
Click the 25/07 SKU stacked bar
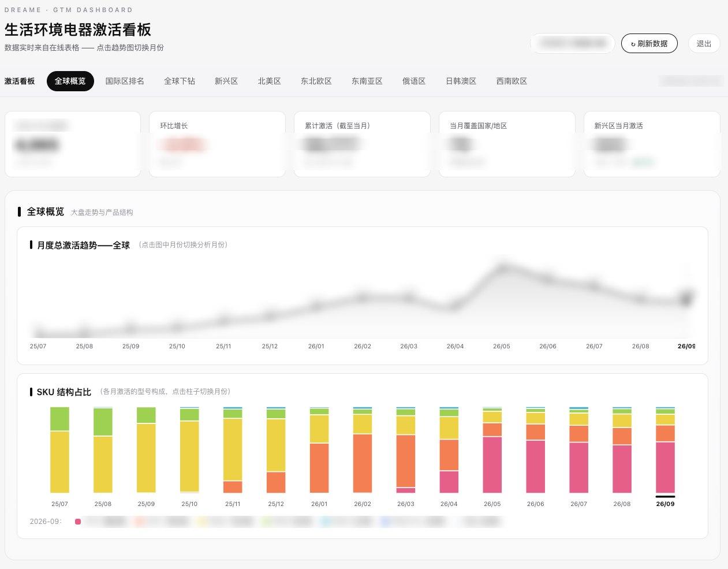click(59, 450)
